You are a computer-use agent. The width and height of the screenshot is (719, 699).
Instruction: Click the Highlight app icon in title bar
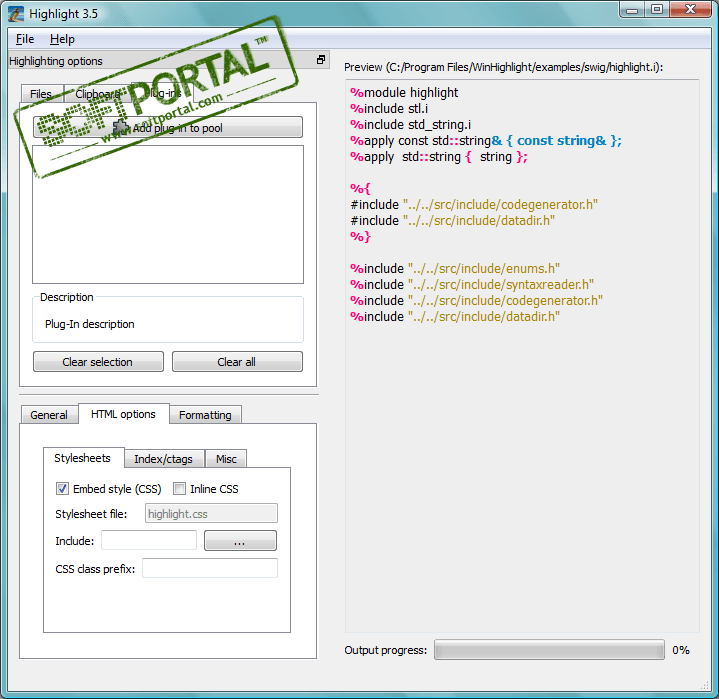click(x=15, y=14)
